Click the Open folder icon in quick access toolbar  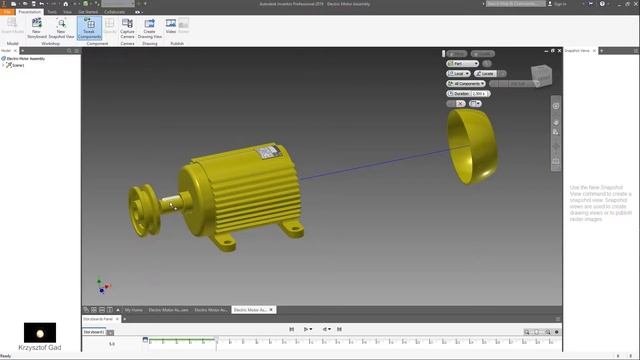point(24,4)
